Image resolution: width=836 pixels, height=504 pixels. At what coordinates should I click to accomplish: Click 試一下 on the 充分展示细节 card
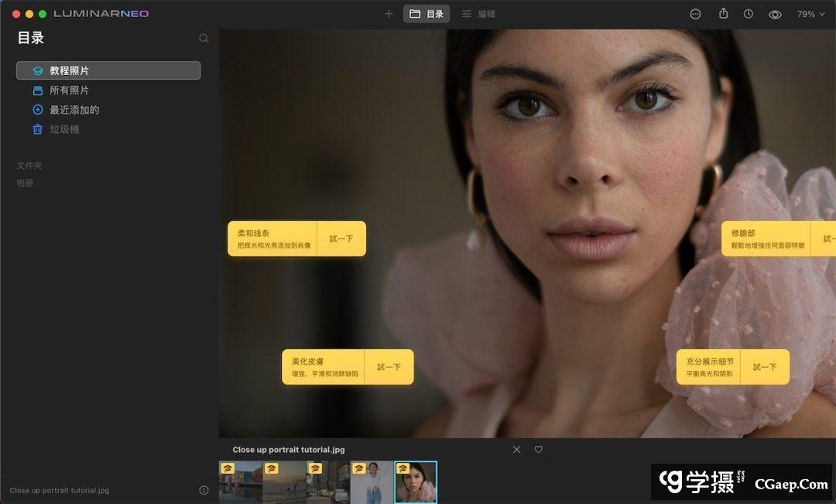(764, 367)
